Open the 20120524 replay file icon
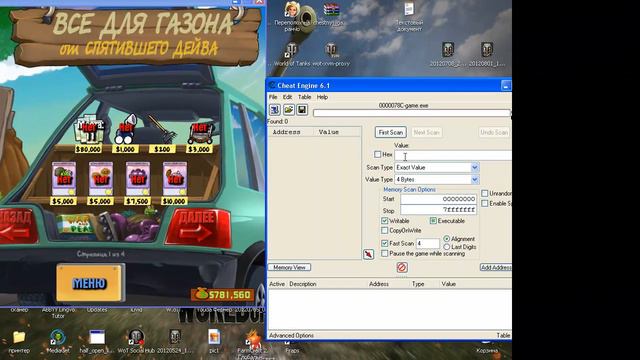The height and width of the screenshot is (360, 640). pyautogui.click(x=175, y=341)
